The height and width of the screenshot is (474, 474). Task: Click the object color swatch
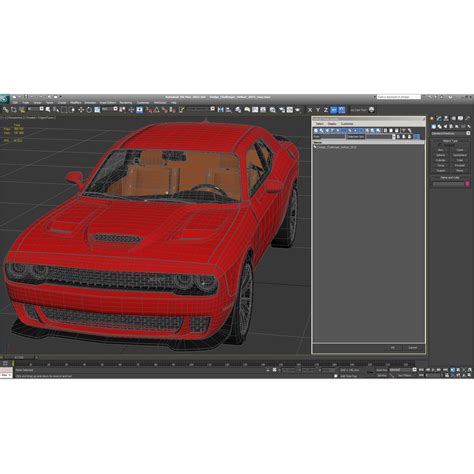[x=467, y=184]
